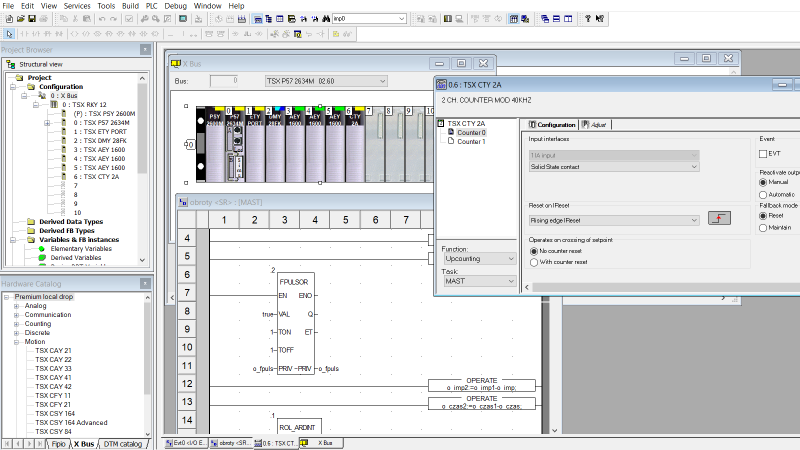Select TSX CAY 21 in Hardware Catalog

(53, 351)
